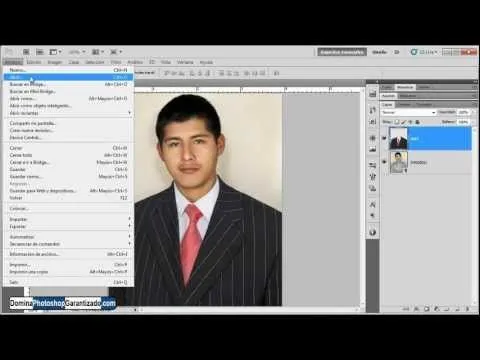Click the highlighted workspace button in top bar
The height and width of the screenshot is (360, 480).
click(342, 52)
